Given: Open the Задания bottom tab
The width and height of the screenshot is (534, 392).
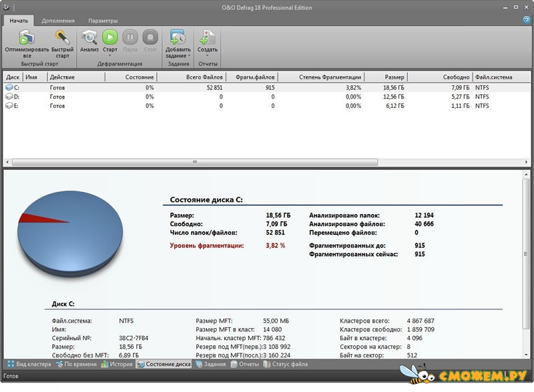Looking at the screenshot, I should (x=211, y=364).
